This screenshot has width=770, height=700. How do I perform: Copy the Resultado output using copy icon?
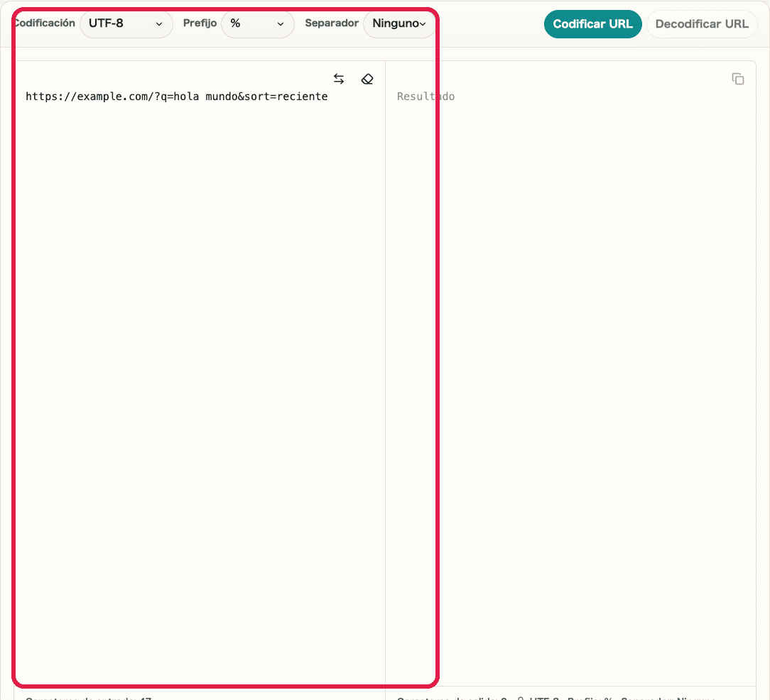tap(738, 79)
